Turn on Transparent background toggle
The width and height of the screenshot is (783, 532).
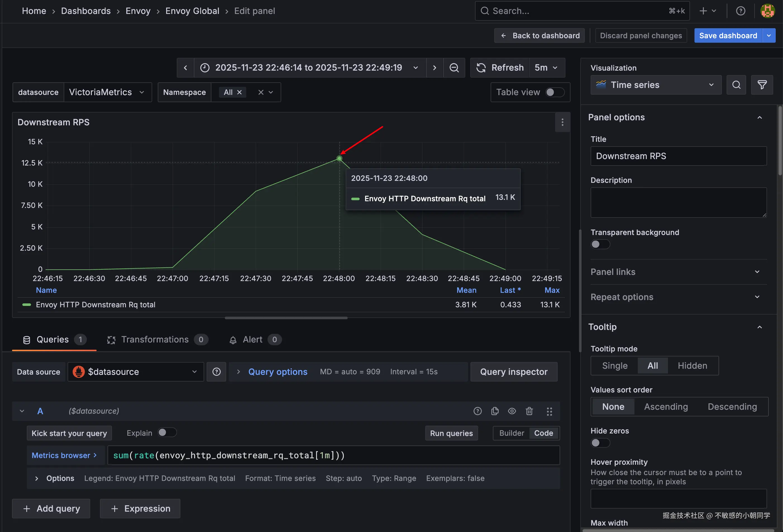(600, 244)
